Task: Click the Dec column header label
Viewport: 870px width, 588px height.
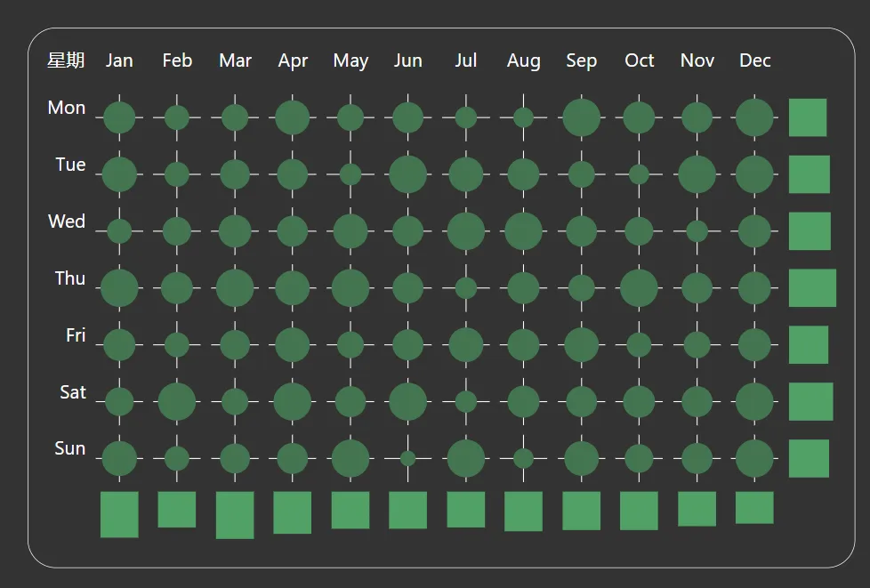Action: pos(754,60)
